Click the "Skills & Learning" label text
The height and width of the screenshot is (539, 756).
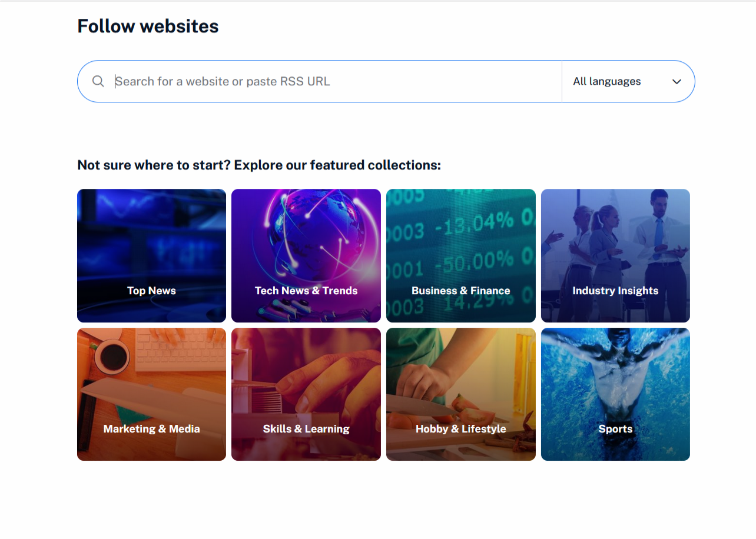coord(306,429)
